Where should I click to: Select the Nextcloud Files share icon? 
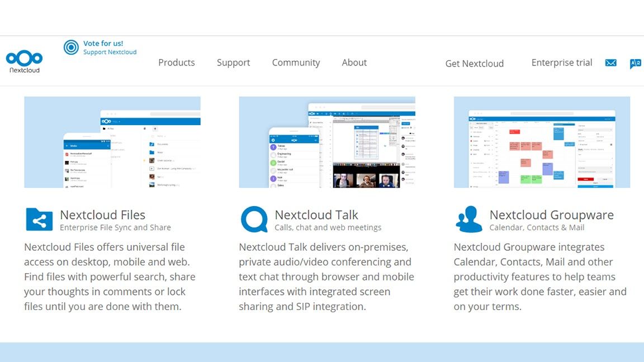(39, 220)
